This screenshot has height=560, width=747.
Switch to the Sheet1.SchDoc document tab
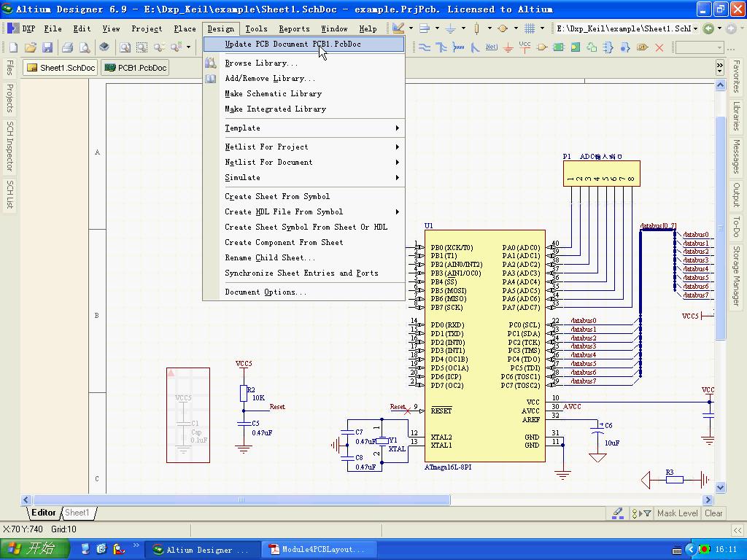point(61,68)
